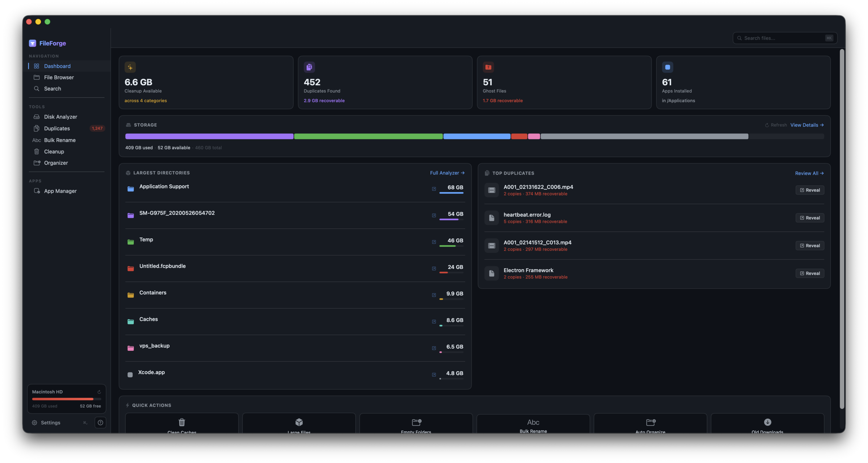Click '2.9 GB recoverable' text

click(324, 101)
